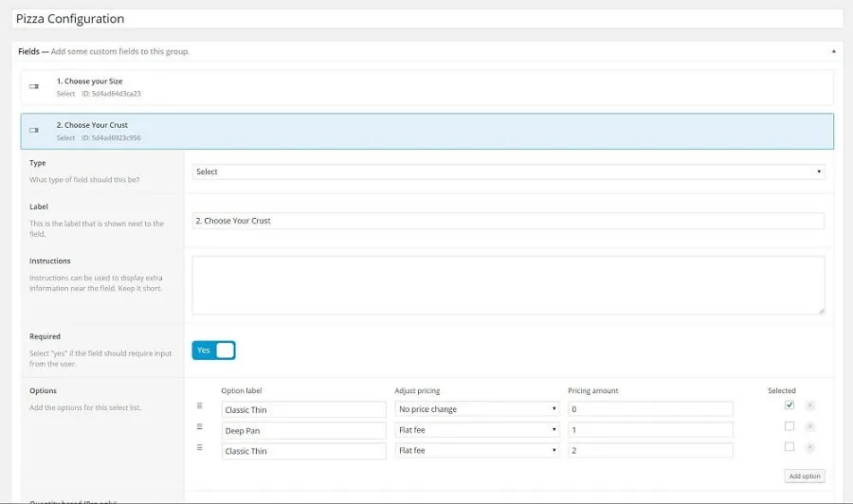Open the Type dropdown showing Select
Viewport: 853px width, 504px height.
click(x=508, y=171)
